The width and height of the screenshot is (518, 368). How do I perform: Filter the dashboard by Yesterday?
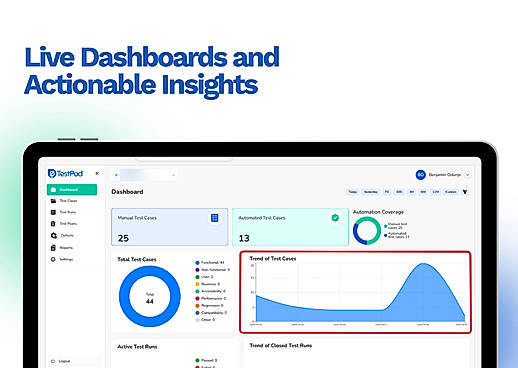(x=371, y=192)
